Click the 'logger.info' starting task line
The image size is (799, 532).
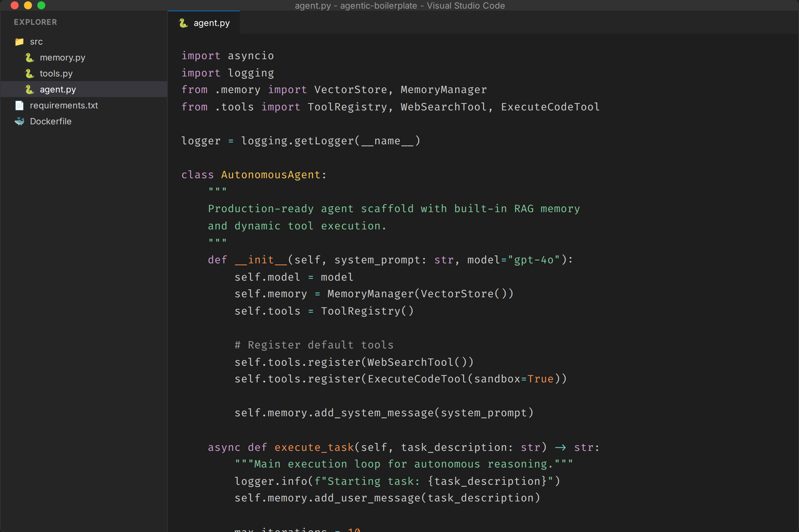398,481
